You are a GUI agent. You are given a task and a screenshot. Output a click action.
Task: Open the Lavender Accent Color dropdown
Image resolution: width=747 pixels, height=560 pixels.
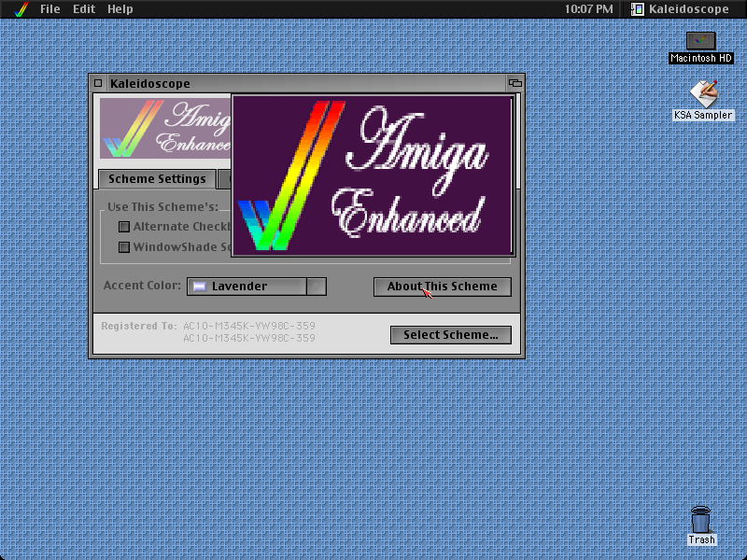pos(256,287)
